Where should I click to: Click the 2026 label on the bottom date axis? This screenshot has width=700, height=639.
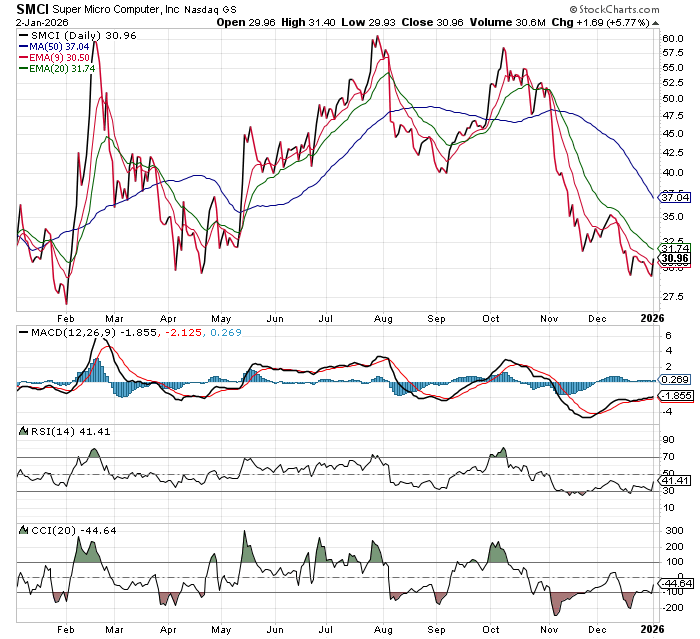point(651,629)
